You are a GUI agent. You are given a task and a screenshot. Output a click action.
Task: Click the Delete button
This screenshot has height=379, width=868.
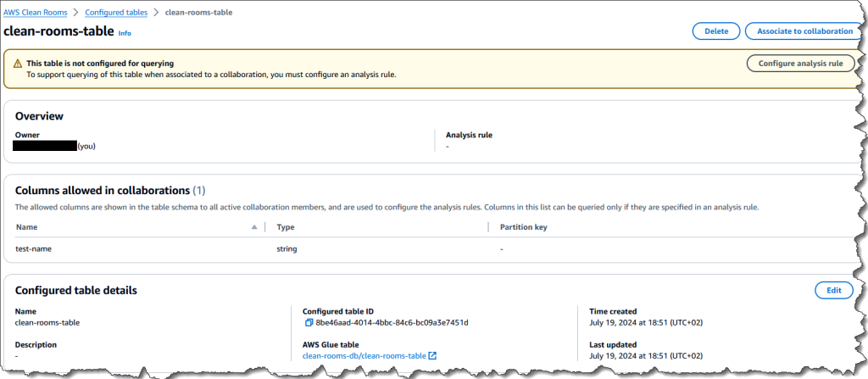(716, 31)
